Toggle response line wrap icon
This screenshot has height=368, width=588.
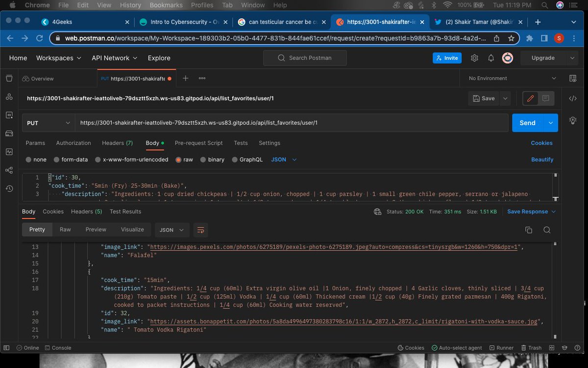200,230
